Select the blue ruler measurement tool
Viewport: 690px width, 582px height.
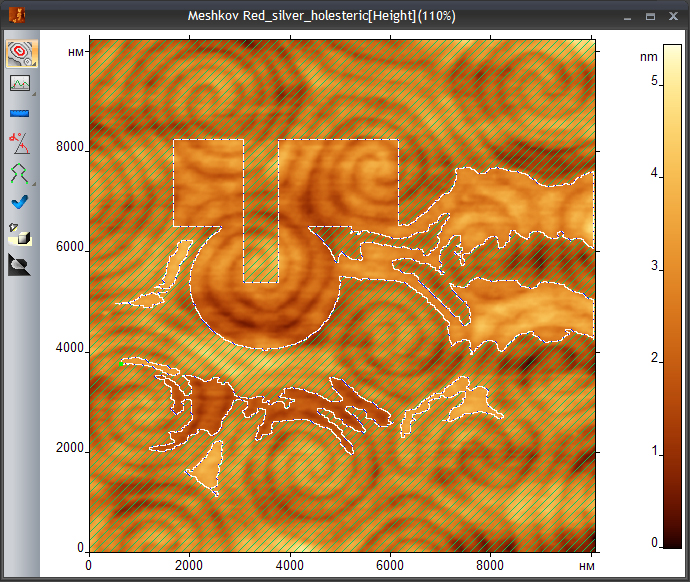pos(19,113)
